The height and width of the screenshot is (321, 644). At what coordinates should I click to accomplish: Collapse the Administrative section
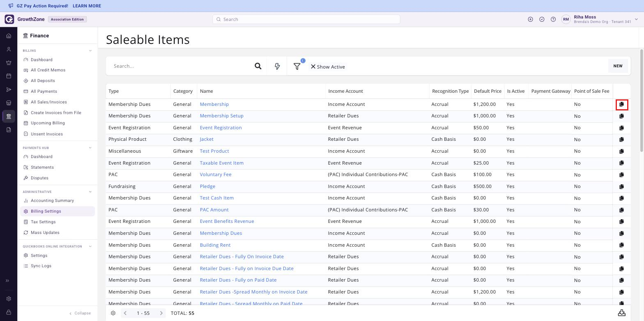tap(90, 192)
